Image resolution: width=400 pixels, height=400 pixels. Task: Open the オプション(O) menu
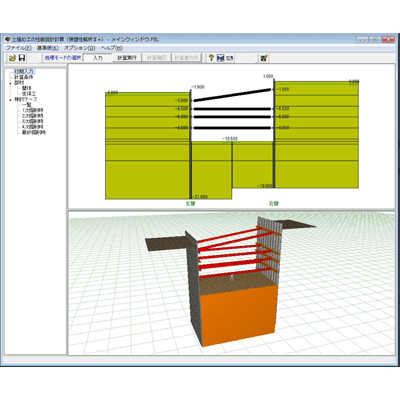[80, 48]
